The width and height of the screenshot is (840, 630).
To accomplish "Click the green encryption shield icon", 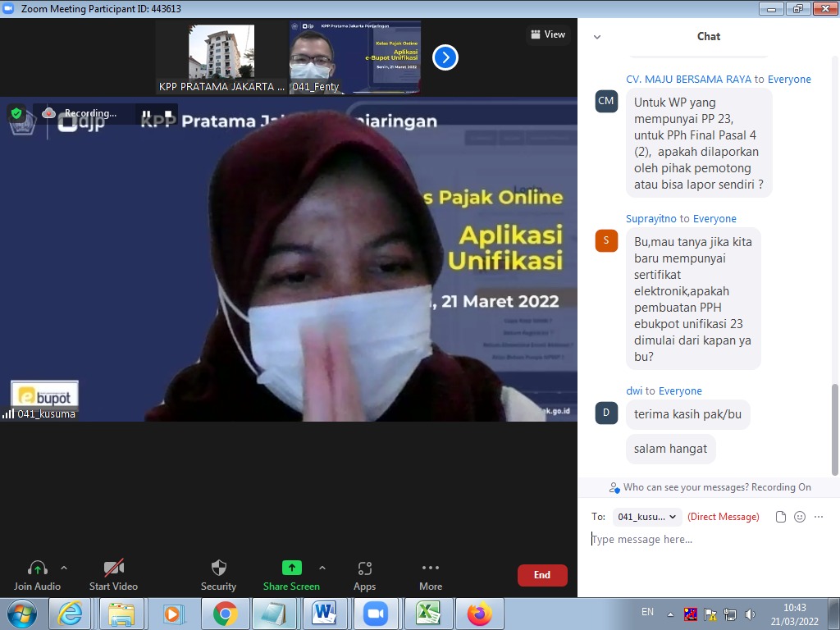I will coord(16,113).
